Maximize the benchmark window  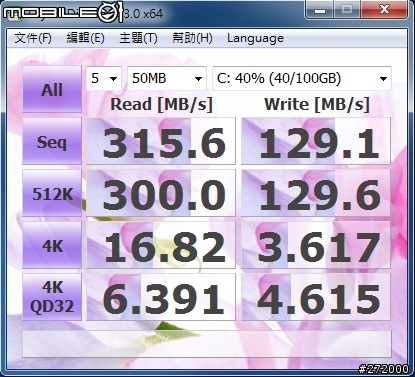pos(347,10)
